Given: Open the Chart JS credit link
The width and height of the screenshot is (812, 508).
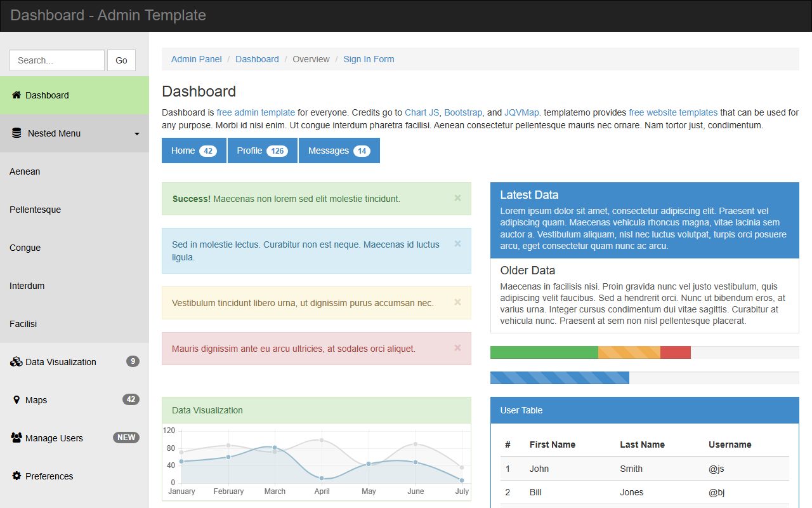Looking at the screenshot, I should click(x=422, y=112).
